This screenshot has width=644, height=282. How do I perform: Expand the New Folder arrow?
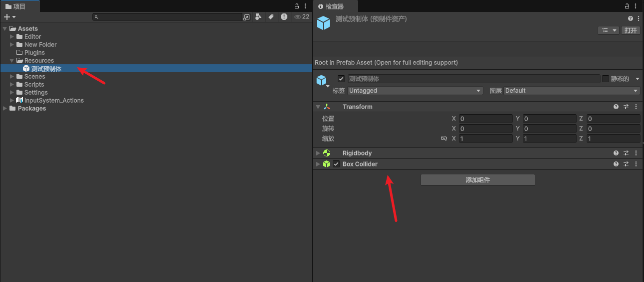[x=12, y=45]
